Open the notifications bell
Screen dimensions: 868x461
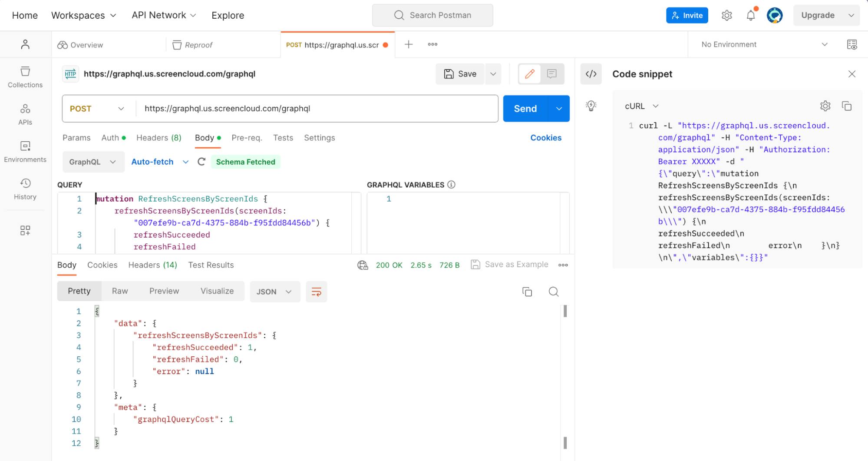coord(751,15)
